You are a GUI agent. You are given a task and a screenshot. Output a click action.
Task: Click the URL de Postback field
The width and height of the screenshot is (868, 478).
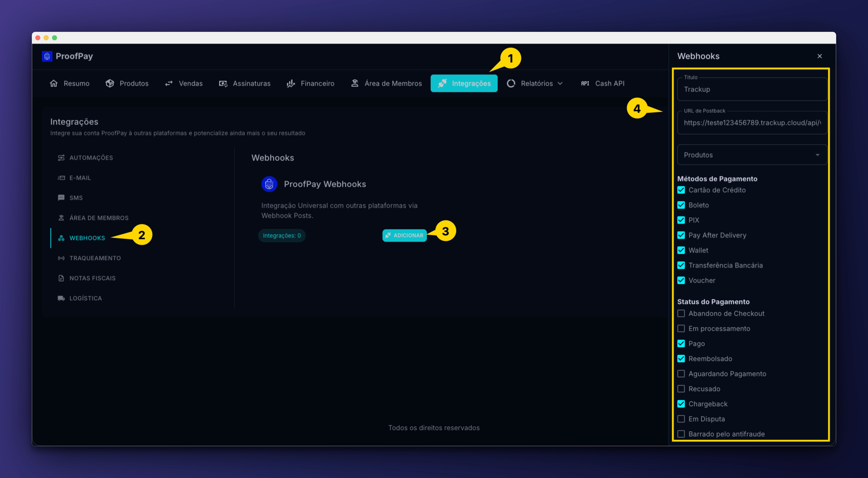tap(752, 123)
